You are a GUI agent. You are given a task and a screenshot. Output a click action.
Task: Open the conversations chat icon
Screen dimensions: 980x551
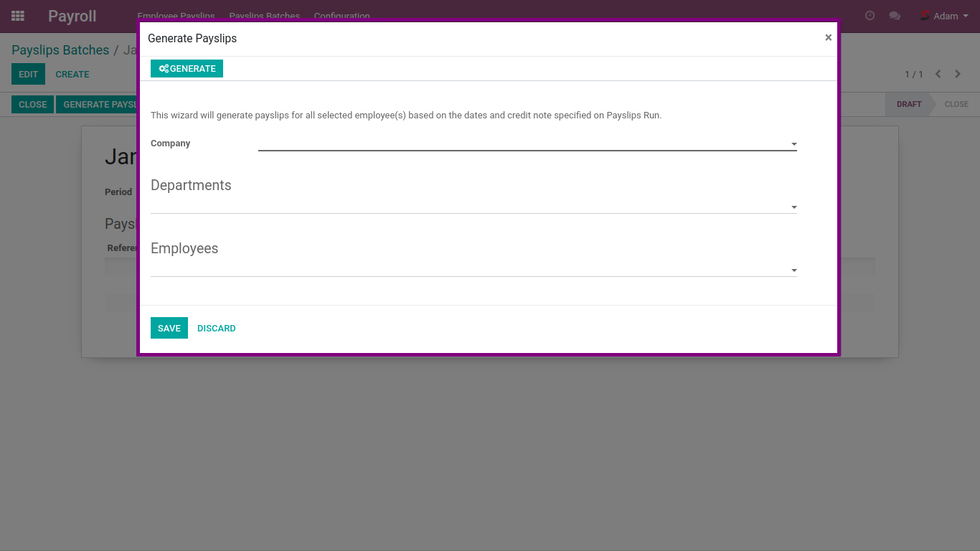pos(894,16)
